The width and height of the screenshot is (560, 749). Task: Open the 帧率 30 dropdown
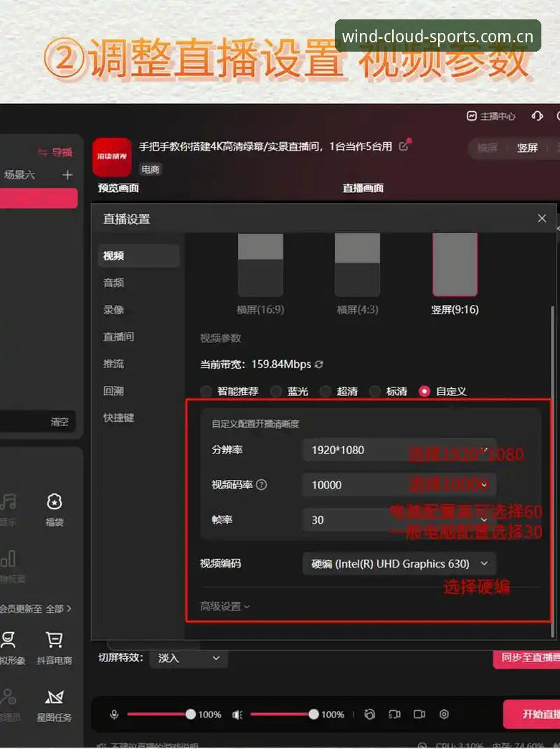[399, 519]
